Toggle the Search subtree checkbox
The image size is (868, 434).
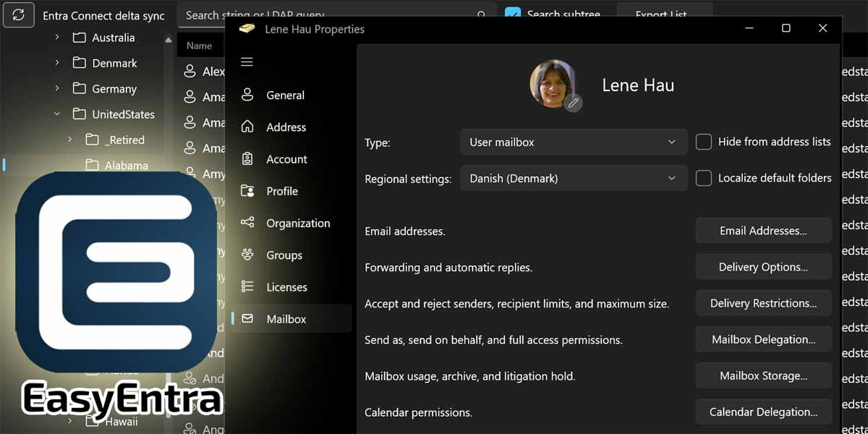tap(513, 14)
